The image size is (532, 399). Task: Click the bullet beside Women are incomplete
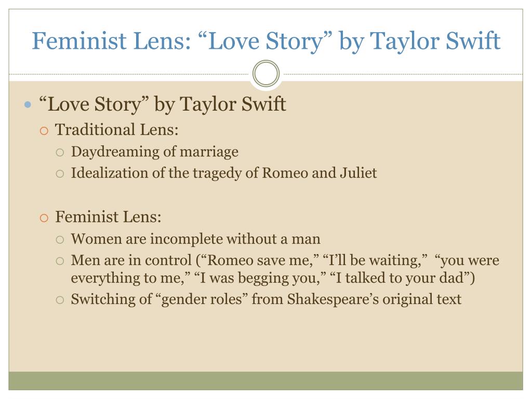(x=60, y=240)
